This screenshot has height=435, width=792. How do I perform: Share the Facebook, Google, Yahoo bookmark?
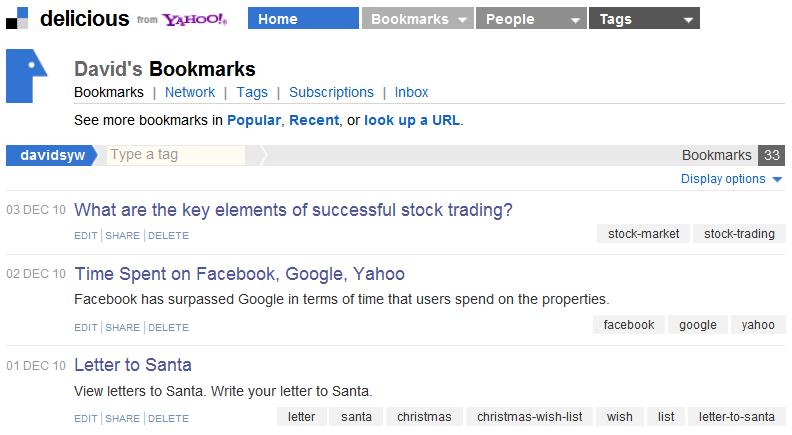coord(122,328)
